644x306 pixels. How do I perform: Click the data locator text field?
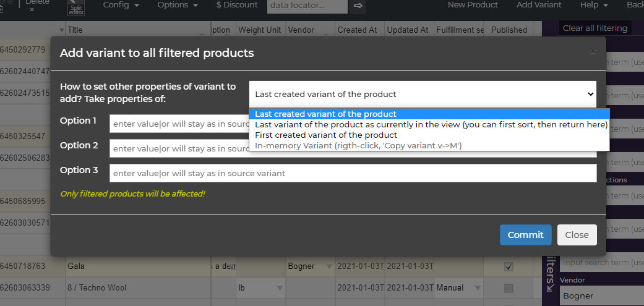307,6
